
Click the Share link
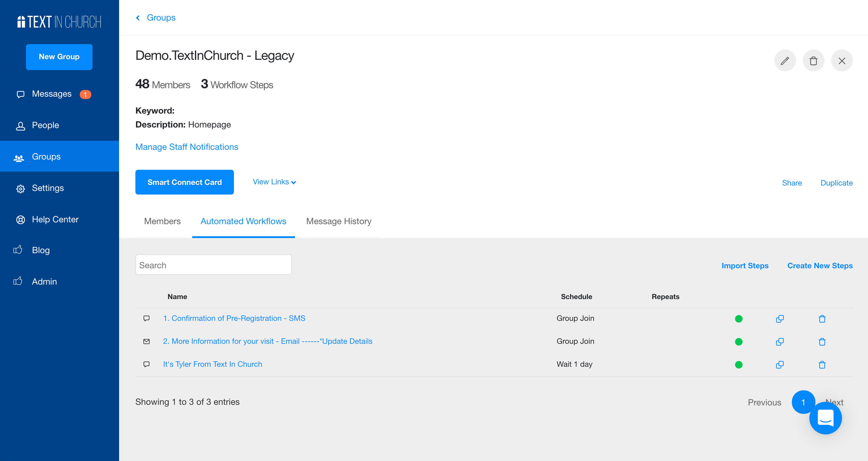(792, 183)
